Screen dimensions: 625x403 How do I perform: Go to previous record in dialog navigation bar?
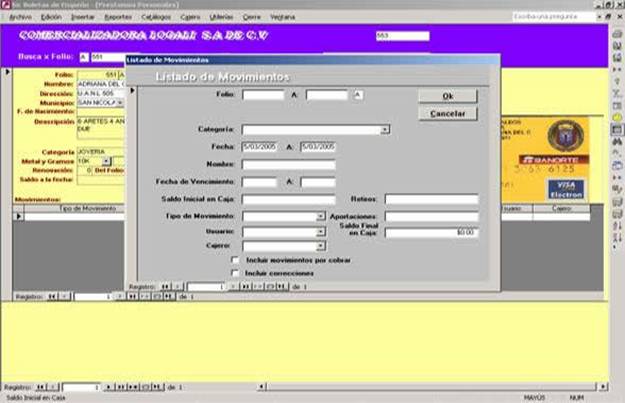[177, 287]
